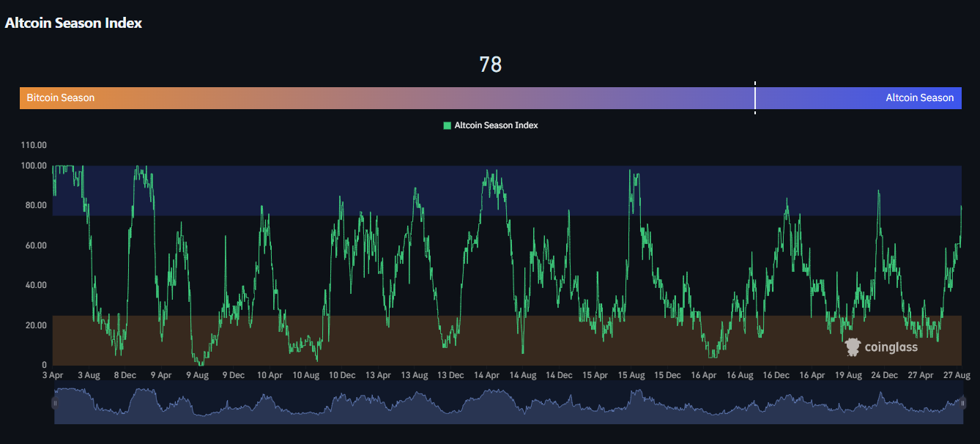Click the 27 Aug date label
The height and width of the screenshot is (444, 980).
pos(957,375)
